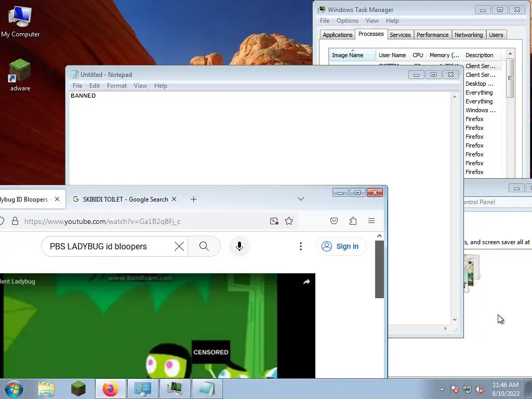Click the video share arrow icon
532x399 pixels.
pos(307,282)
